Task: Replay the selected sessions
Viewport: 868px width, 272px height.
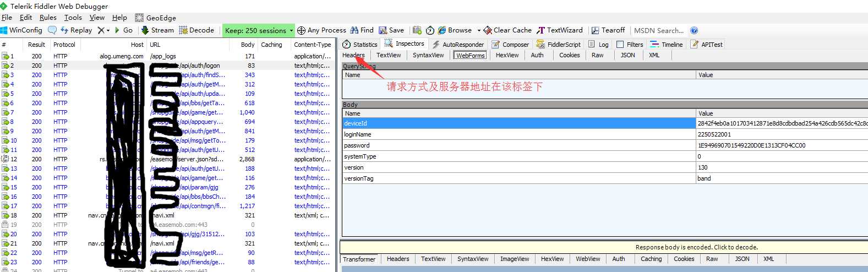Action: [76, 30]
